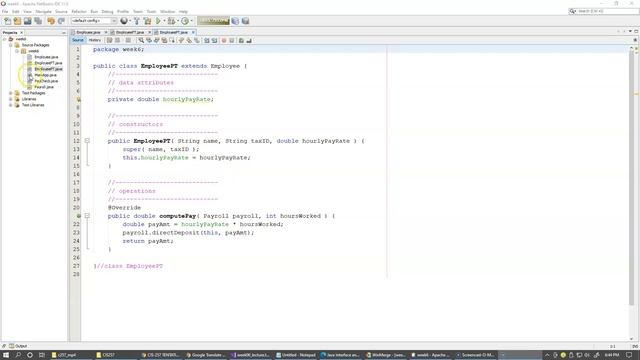Click the Search field at top right
The height and width of the screenshot is (360, 640).
(604, 11)
